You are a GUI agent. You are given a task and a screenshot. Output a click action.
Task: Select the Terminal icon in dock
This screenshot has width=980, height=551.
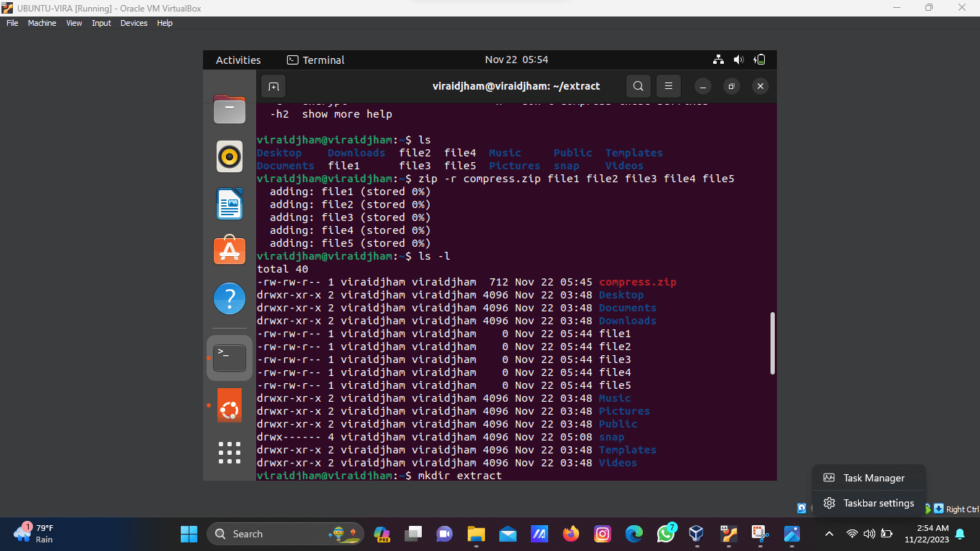point(230,358)
